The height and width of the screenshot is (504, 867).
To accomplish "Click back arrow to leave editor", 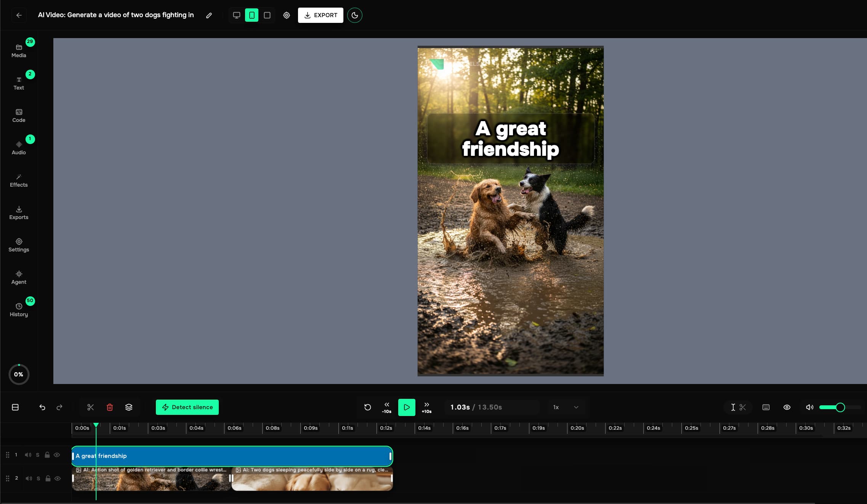I will click(x=19, y=15).
